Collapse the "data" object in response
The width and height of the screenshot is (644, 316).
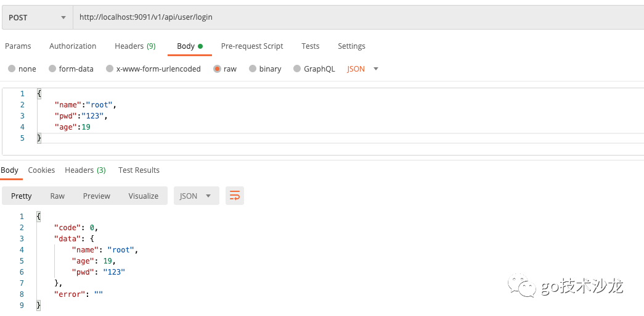point(75,239)
